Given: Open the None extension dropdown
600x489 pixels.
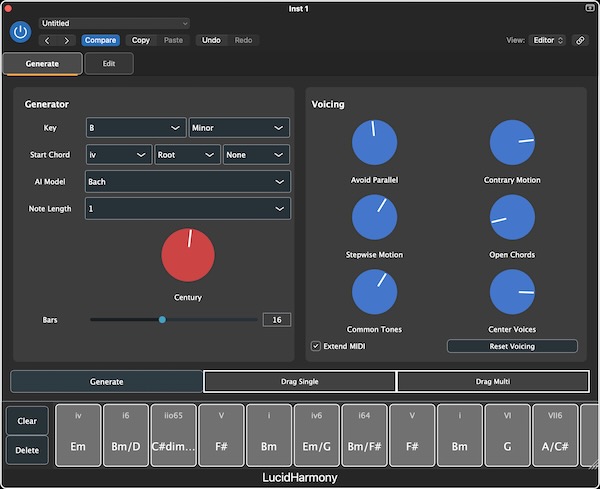Looking at the screenshot, I should (x=256, y=155).
